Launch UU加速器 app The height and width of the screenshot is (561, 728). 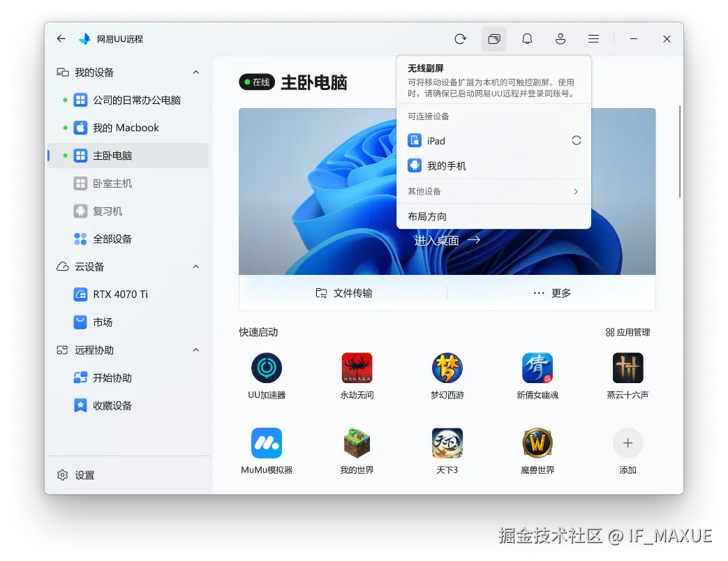[267, 376]
